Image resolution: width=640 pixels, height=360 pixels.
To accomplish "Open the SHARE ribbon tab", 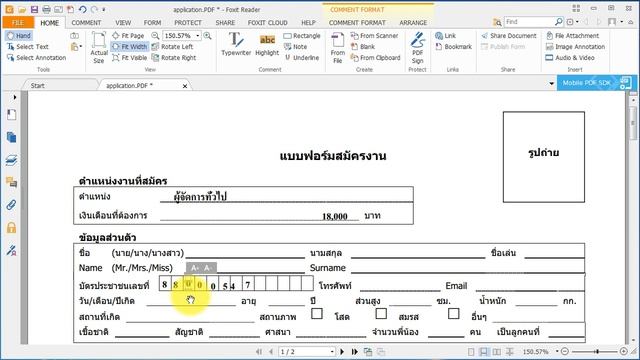I will pos(225,23).
